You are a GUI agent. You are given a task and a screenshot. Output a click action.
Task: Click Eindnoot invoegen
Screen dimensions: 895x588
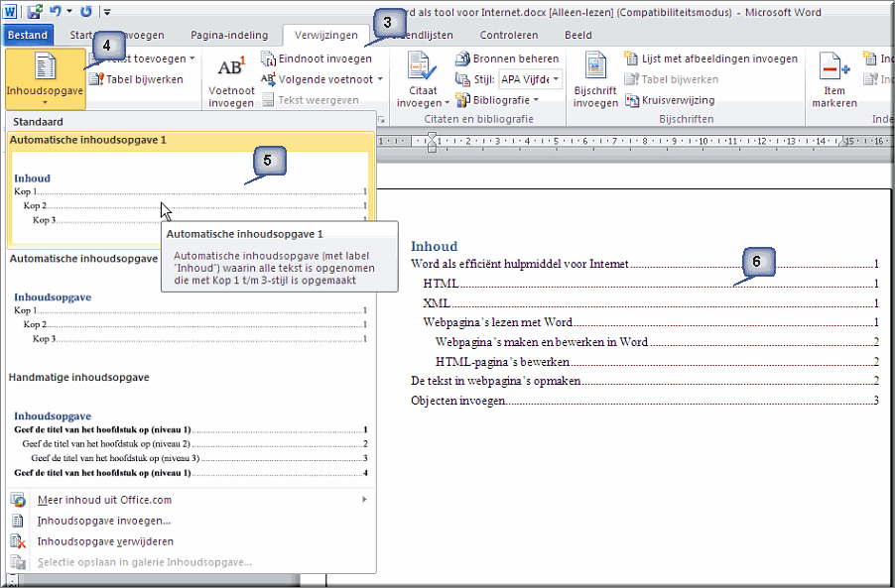click(317, 59)
